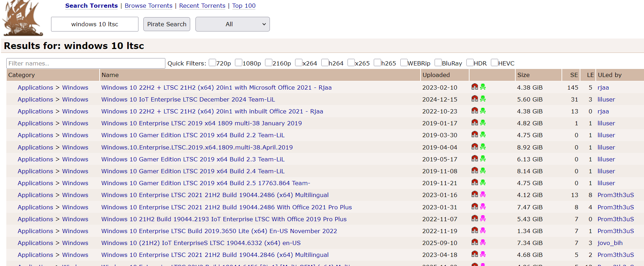Click magnet icon in the 2025-09-10 row
Screen dimensions: 644x266
(x=474, y=242)
